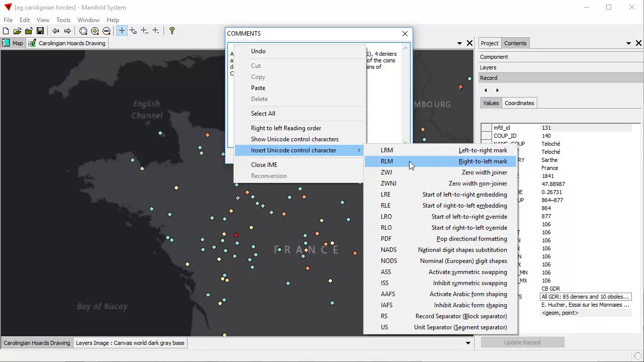Select Carolingian Hoards Drawing layer tab at bottom
Screen dimensions: 644x362
tap(37, 343)
